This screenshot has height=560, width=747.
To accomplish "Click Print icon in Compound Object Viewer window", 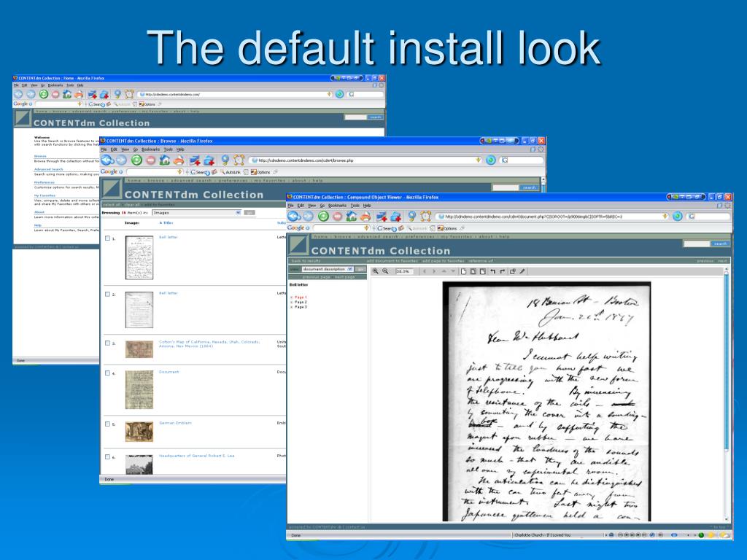I will click(x=365, y=217).
